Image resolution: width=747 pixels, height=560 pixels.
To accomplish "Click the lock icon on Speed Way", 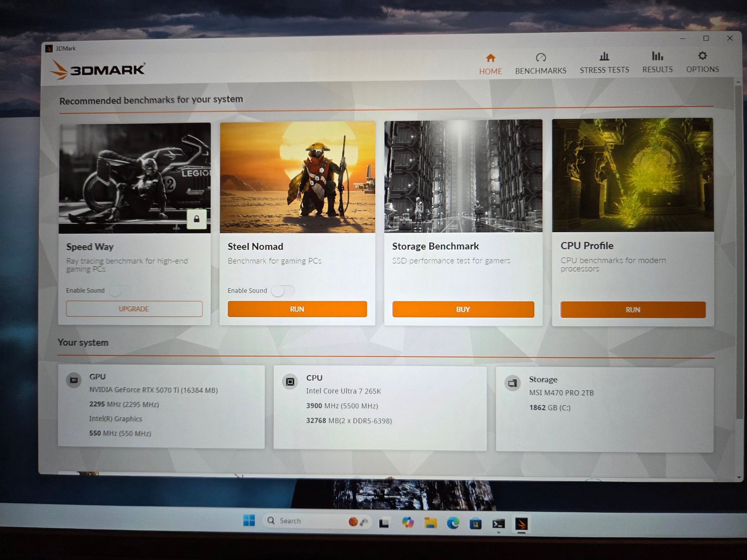I will pyautogui.click(x=197, y=219).
